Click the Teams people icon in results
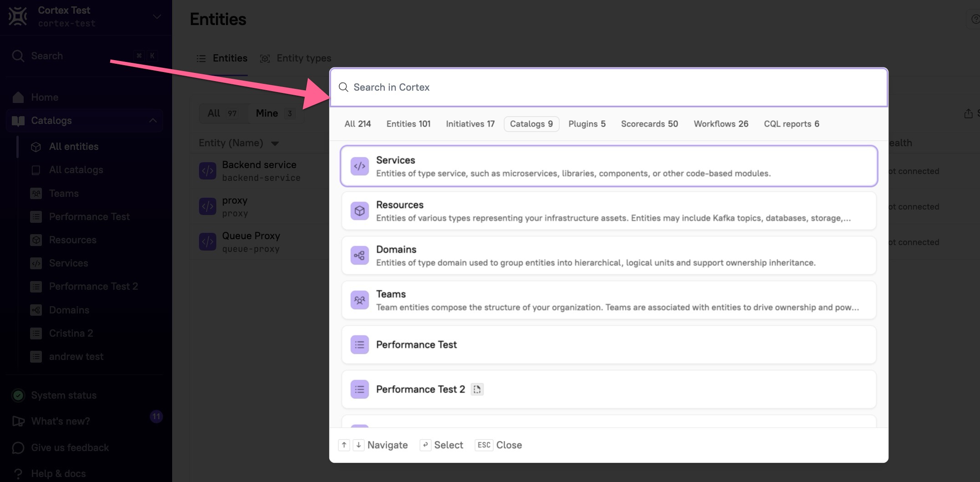 coord(359,300)
